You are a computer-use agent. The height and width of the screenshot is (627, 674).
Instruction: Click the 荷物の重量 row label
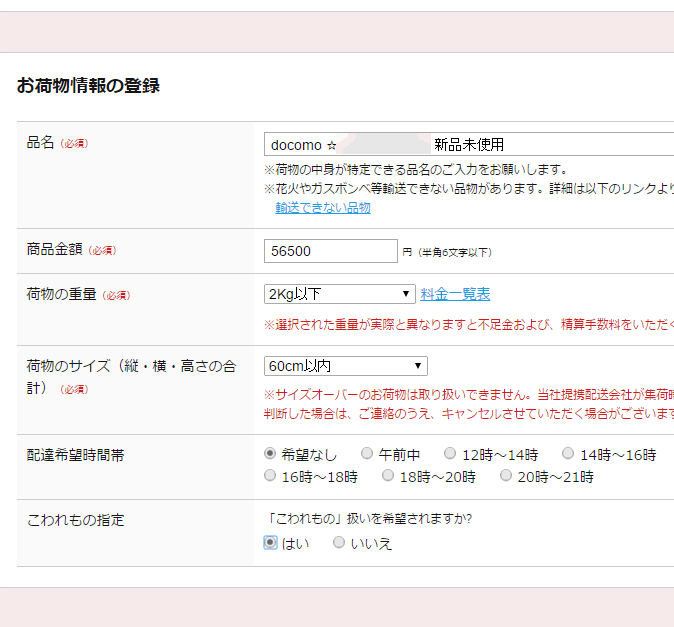pos(61,294)
